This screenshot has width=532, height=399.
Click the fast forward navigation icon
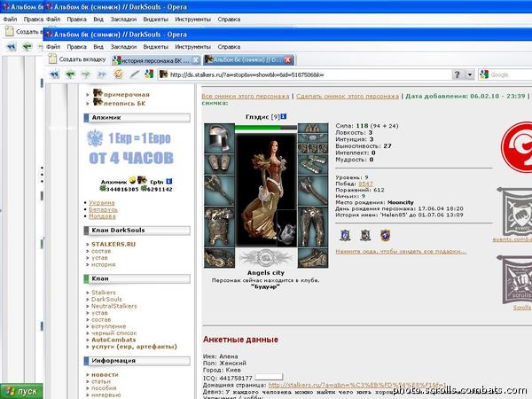pos(102,74)
